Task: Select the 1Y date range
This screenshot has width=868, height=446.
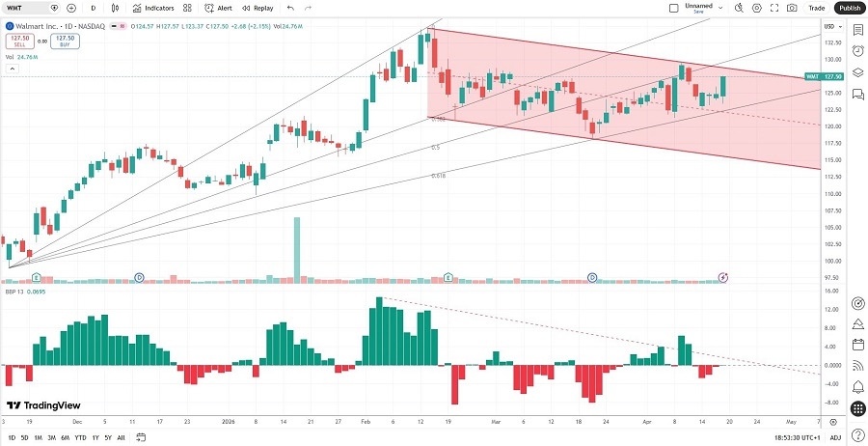Action: point(95,437)
